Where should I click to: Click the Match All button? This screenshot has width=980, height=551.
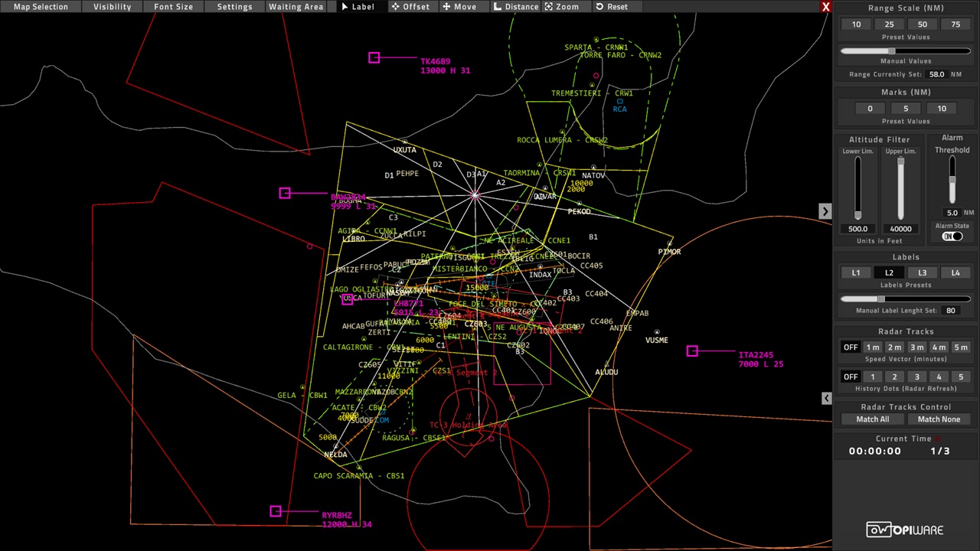click(x=873, y=419)
